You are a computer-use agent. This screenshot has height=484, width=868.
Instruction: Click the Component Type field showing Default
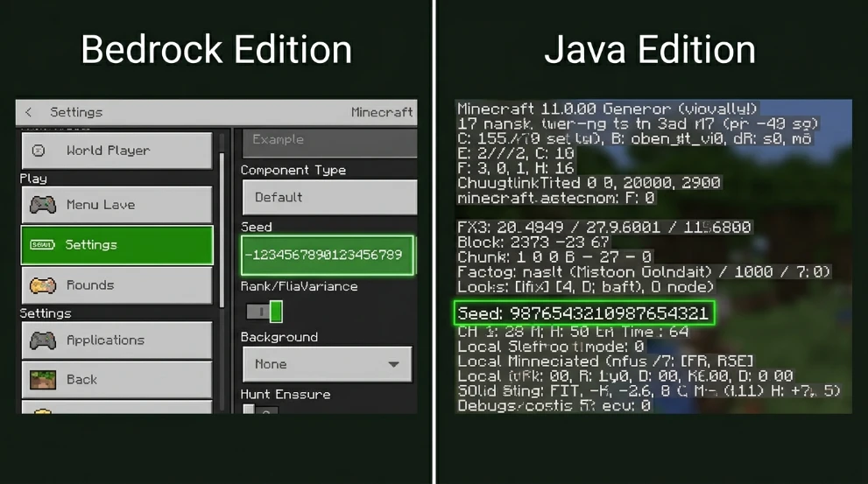(x=329, y=197)
